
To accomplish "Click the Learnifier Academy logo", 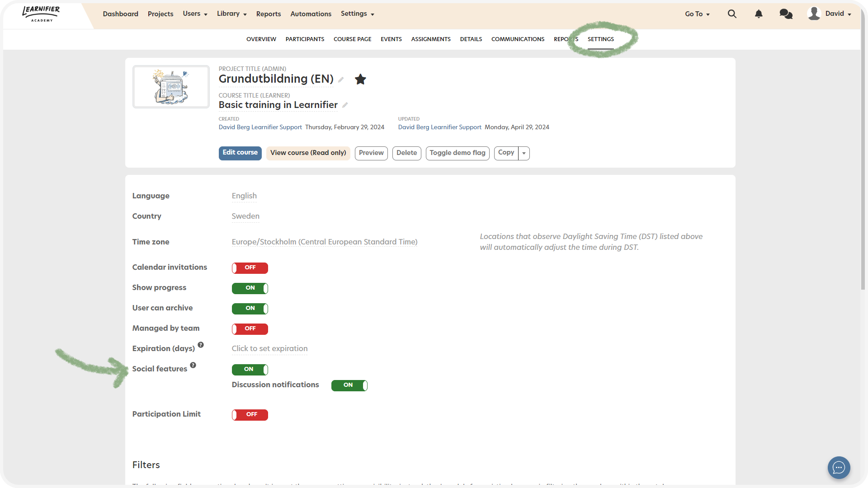I will pos(41,14).
